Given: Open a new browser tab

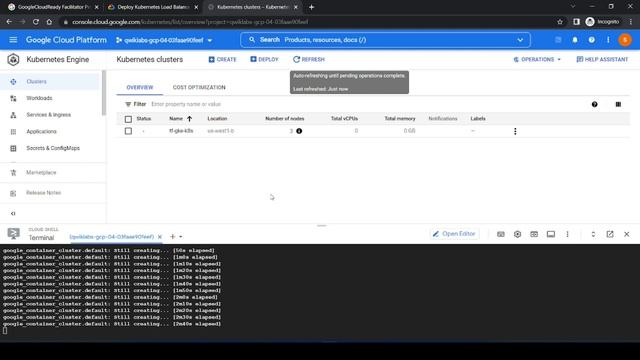Looking at the screenshot, I should click(x=311, y=7).
